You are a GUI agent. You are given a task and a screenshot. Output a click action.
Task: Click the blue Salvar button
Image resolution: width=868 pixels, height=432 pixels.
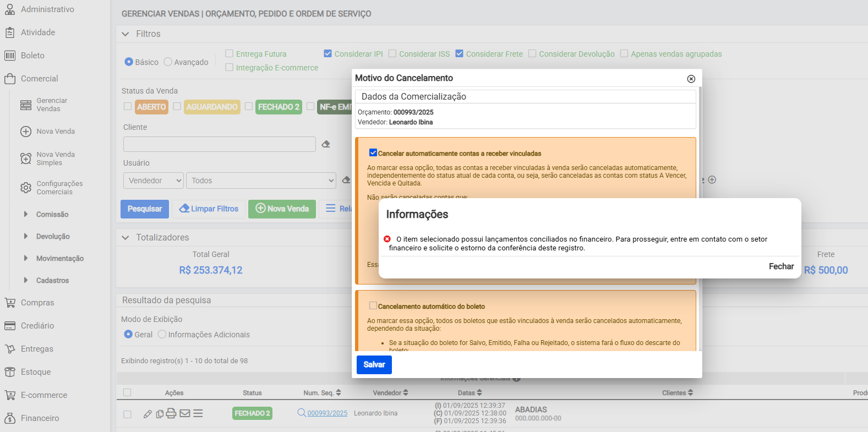click(374, 365)
